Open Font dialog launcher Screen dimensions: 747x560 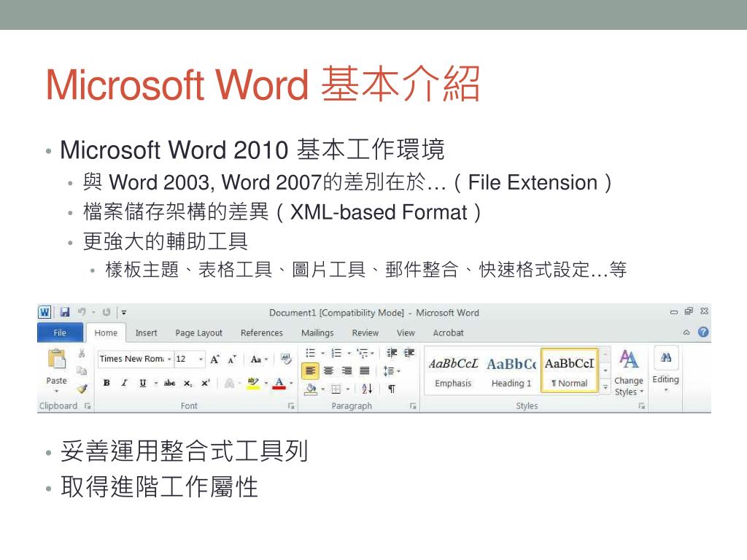[291, 406]
